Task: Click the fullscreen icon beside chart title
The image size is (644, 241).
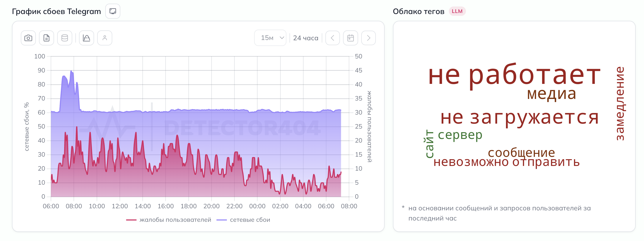Action: point(113,11)
